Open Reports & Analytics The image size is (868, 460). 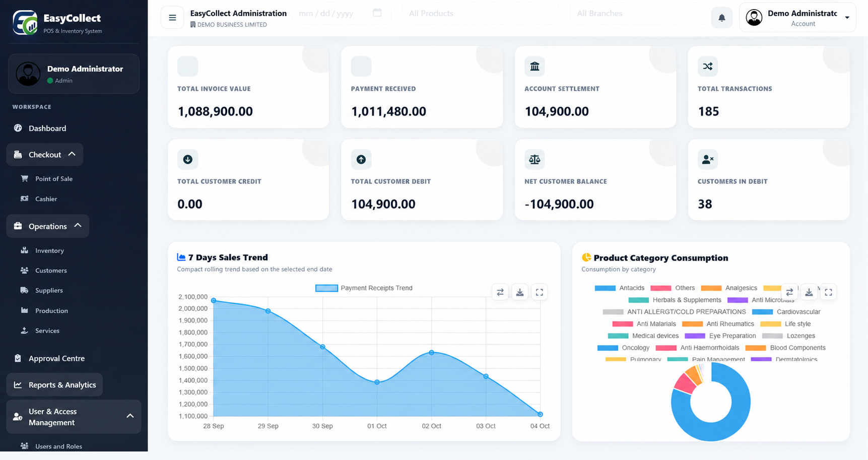click(x=54, y=385)
